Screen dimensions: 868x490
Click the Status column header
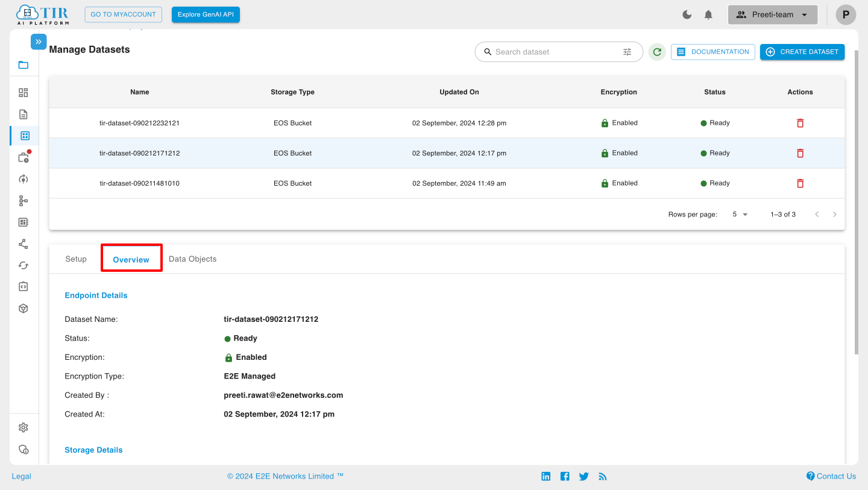pyautogui.click(x=715, y=92)
